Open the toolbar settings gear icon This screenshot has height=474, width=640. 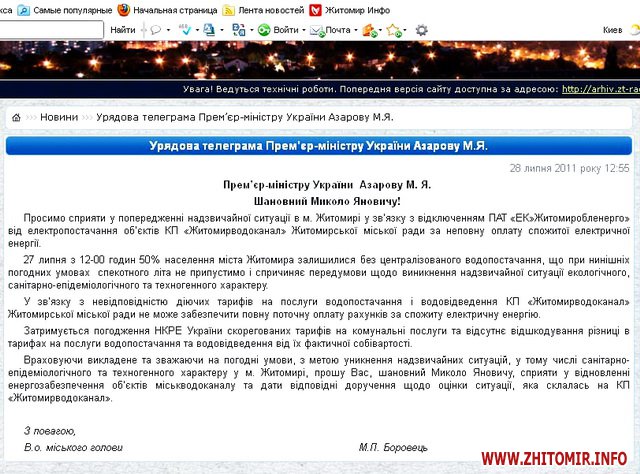pos(421,30)
